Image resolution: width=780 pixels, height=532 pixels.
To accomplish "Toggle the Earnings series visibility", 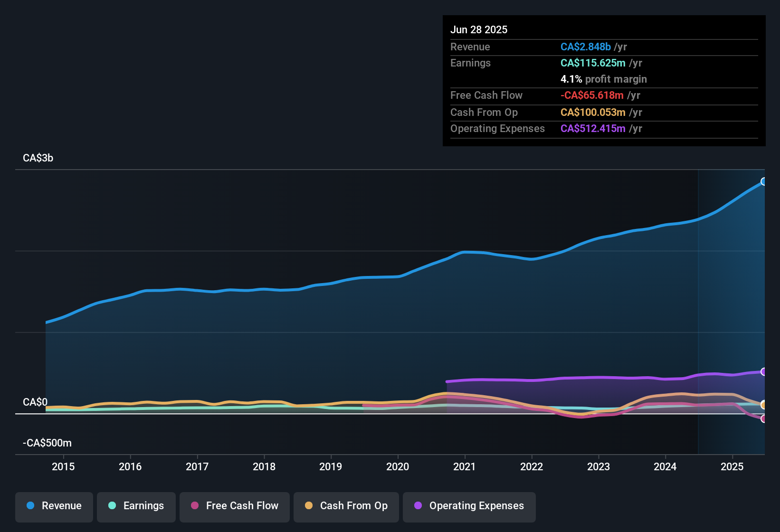I will [136, 506].
